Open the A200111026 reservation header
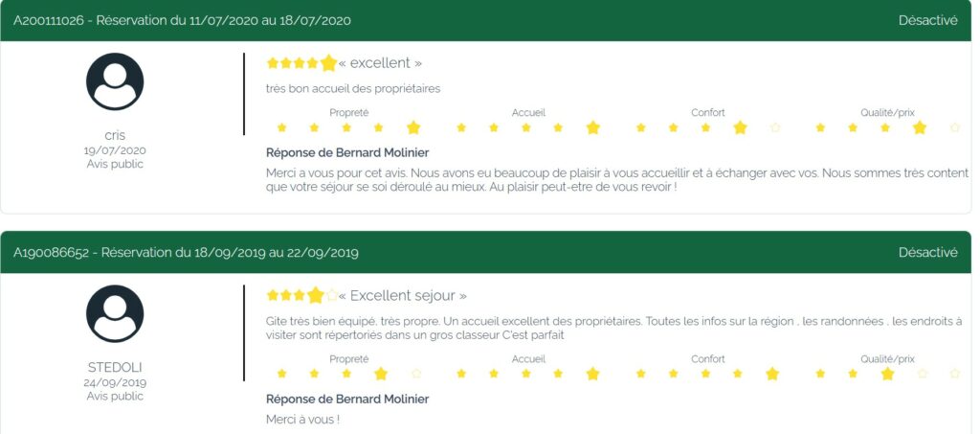The image size is (980, 434). point(182,20)
